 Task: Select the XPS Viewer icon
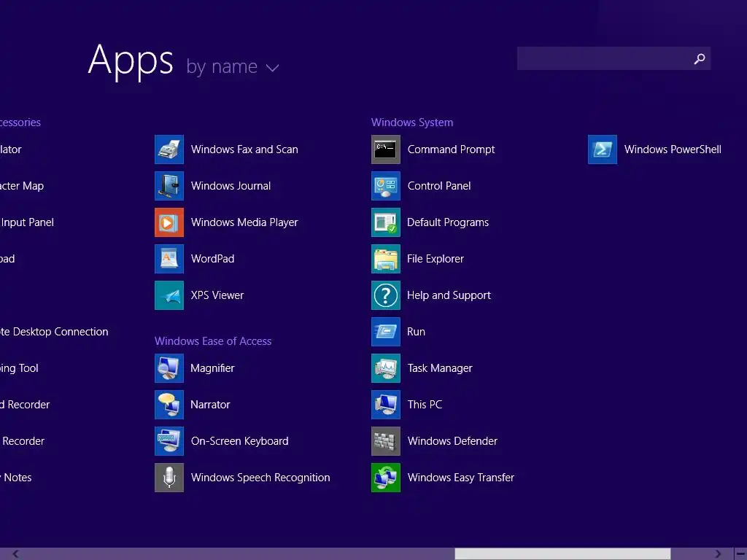pyautogui.click(x=169, y=295)
